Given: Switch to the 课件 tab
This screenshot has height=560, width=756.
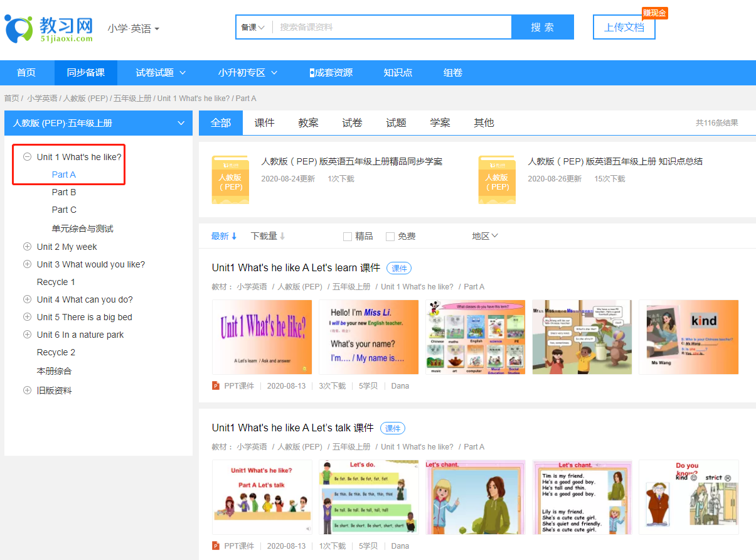Looking at the screenshot, I should click(x=265, y=123).
